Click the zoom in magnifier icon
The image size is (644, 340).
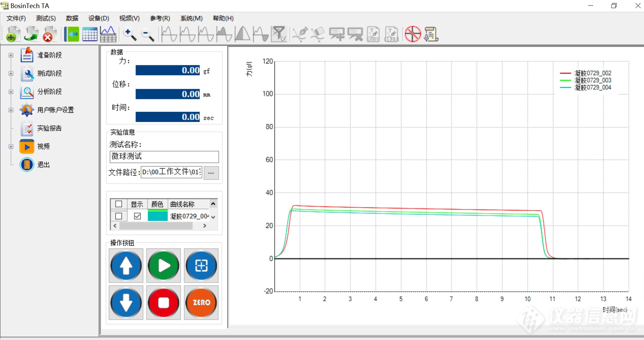point(129,34)
